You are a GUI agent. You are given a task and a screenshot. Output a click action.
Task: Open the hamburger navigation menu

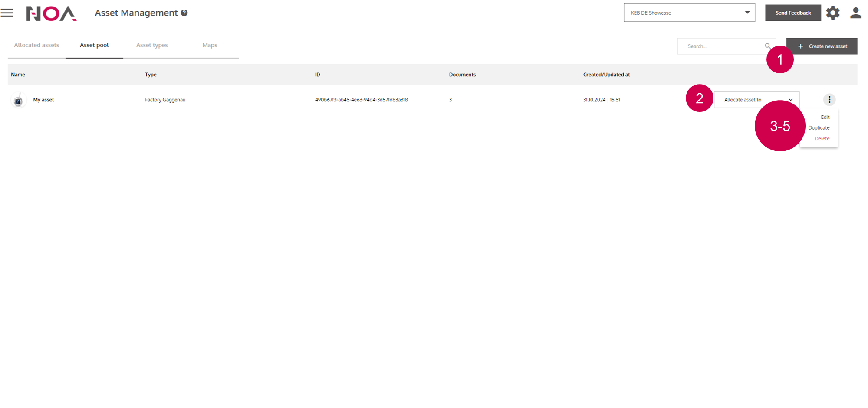(7, 13)
